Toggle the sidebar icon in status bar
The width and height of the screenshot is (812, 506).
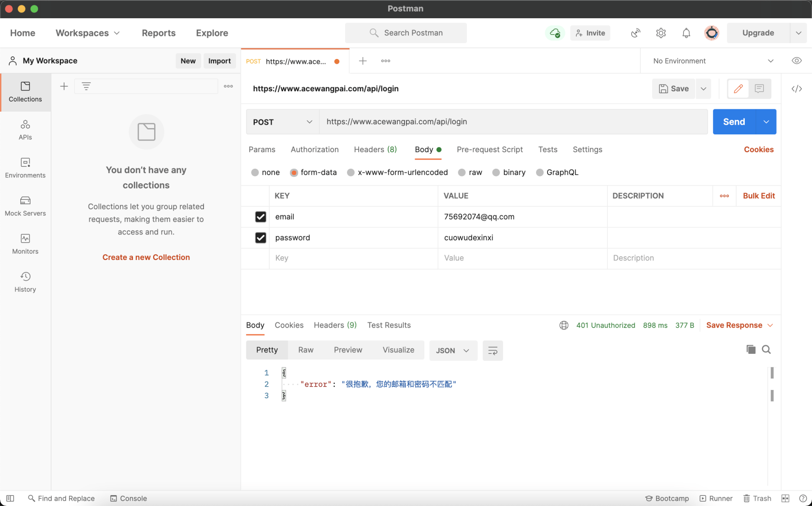10,498
